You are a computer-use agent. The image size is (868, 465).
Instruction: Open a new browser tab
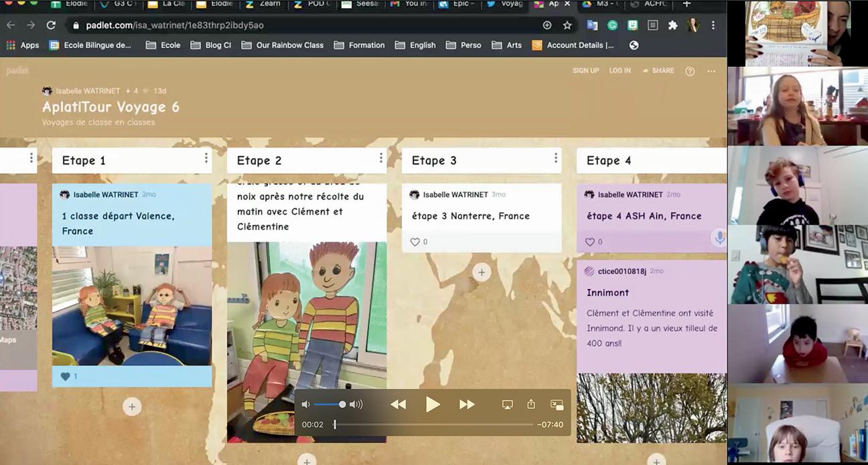click(x=686, y=4)
